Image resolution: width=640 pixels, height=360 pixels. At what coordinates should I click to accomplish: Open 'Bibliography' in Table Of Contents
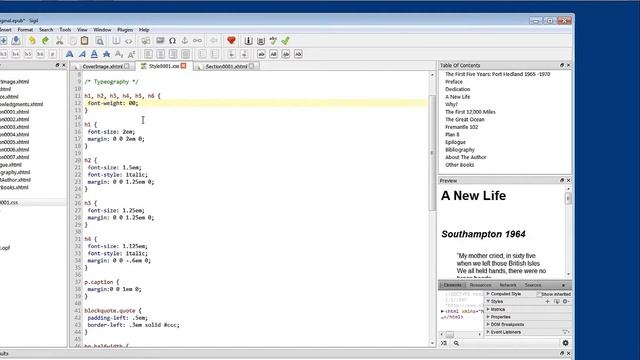point(460,150)
